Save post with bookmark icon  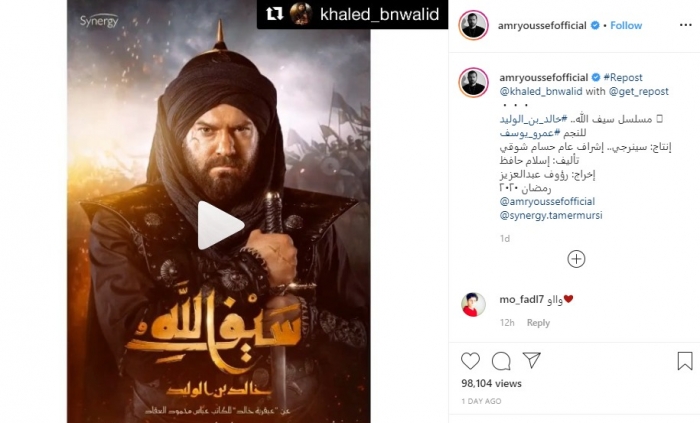coord(685,361)
